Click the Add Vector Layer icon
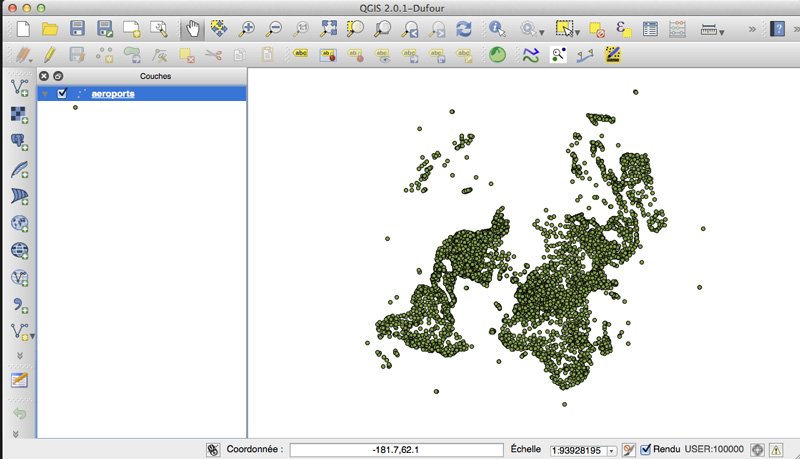Viewport: 800px width, 459px height. coord(19,89)
